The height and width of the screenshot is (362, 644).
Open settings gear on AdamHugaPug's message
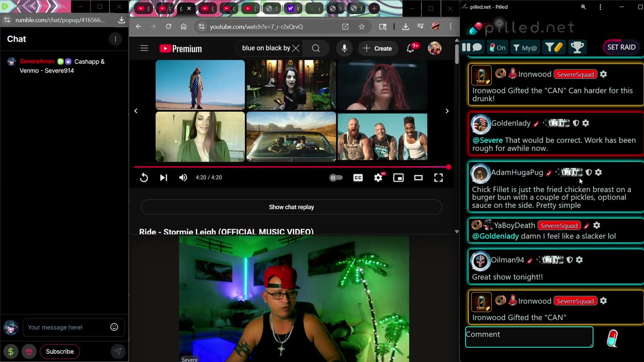tap(598, 172)
